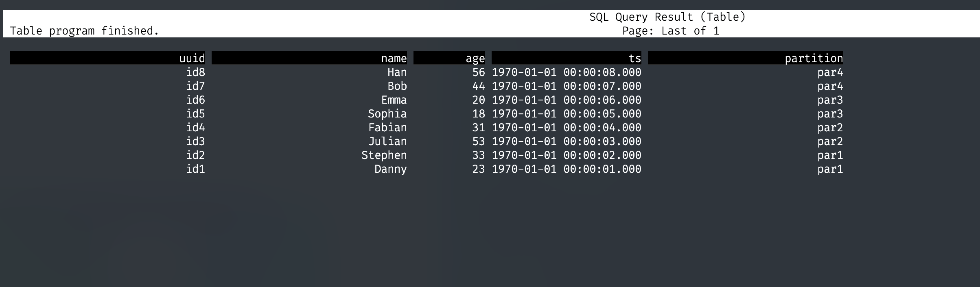Select the Stephen entry

(384, 155)
